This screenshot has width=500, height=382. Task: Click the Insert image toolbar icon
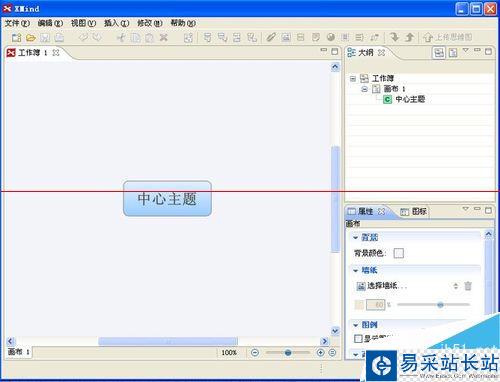point(286,37)
